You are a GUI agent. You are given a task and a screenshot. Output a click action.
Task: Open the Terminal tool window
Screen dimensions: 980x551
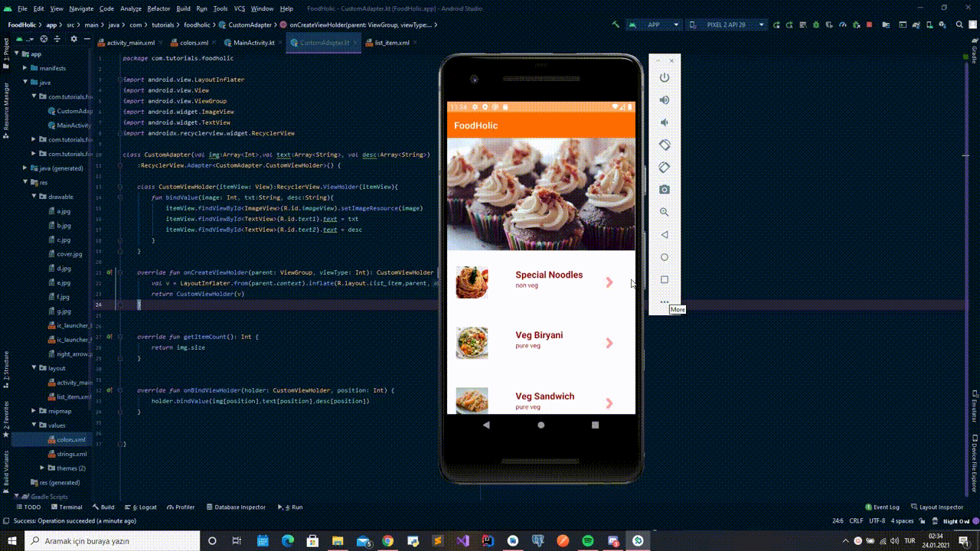click(66, 507)
